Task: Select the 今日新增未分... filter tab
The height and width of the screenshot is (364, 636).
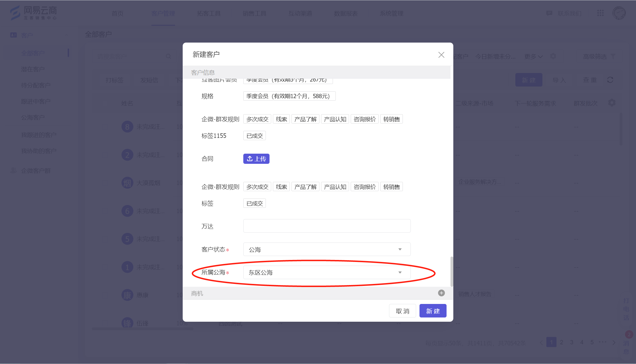Action: 495,56
